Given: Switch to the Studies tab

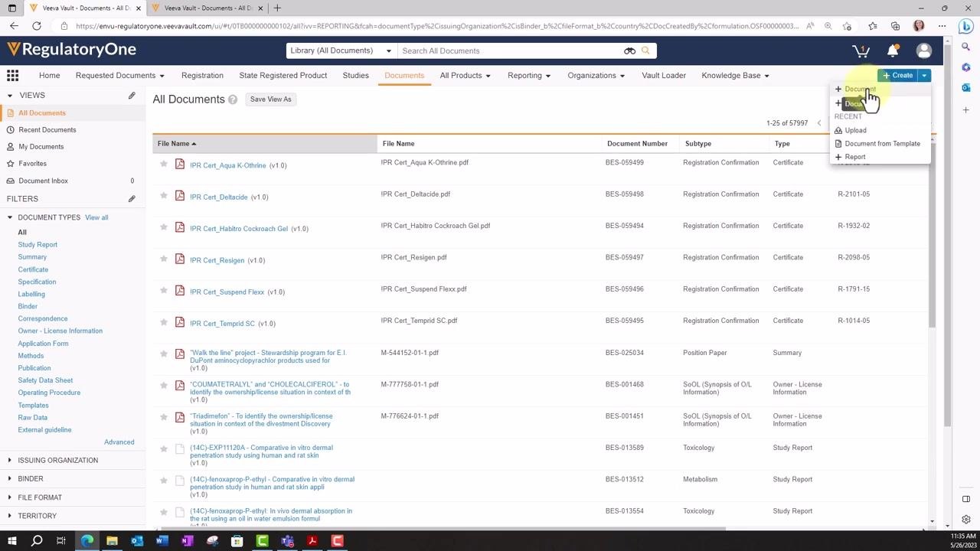Looking at the screenshot, I should coord(356,76).
